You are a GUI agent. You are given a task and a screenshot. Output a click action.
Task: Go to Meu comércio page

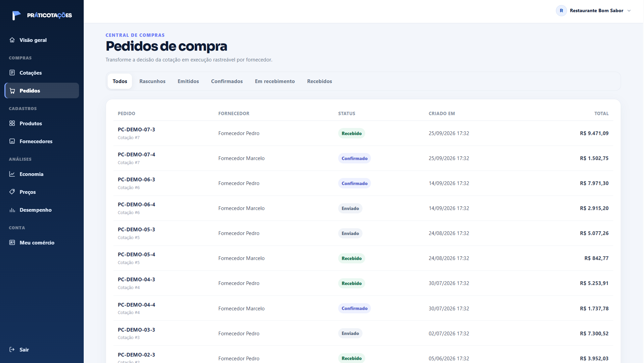(42, 242)
